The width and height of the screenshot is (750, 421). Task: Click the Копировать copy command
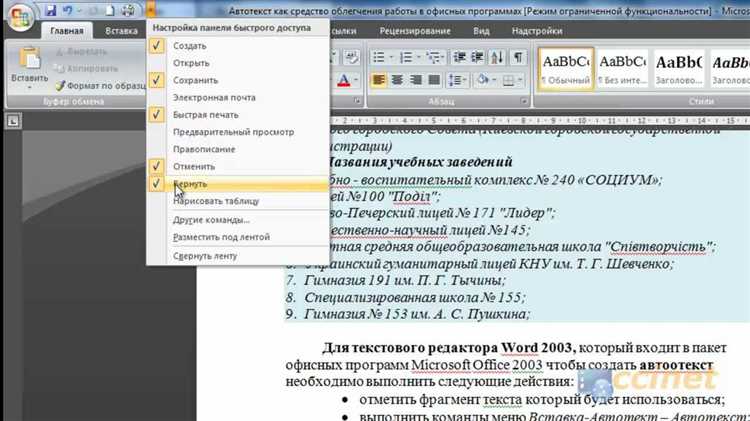[87, 68]
